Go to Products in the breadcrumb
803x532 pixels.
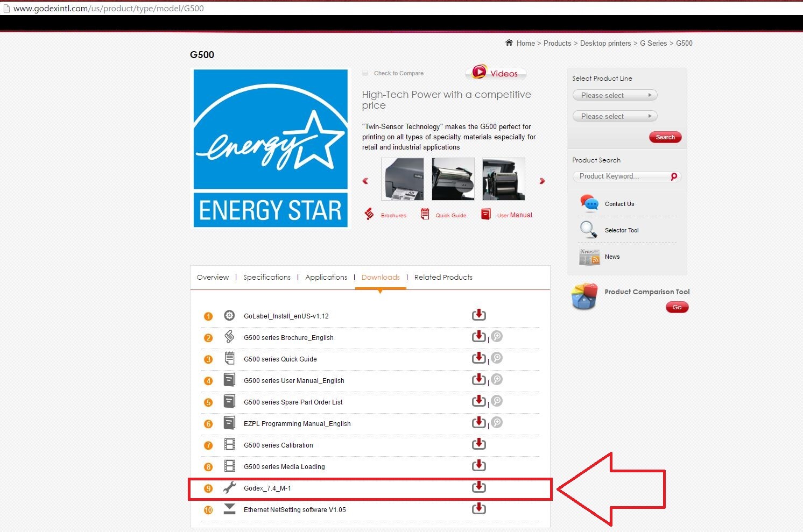557,43
